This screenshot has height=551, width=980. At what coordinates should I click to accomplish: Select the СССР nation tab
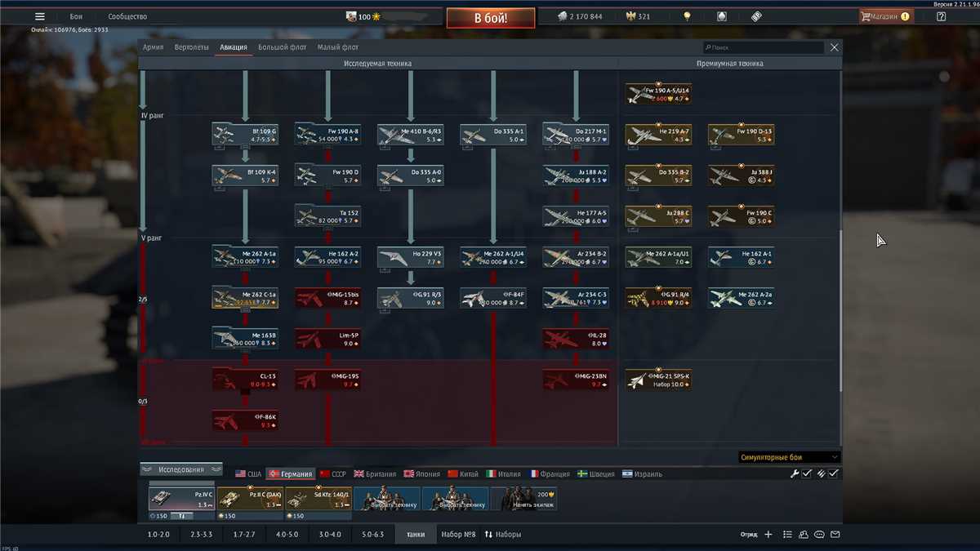click(333, 473)
